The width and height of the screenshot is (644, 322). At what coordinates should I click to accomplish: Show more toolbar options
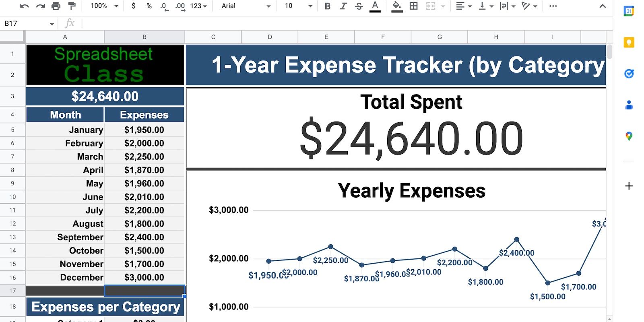pyautogui.click(x=553, y=6)
